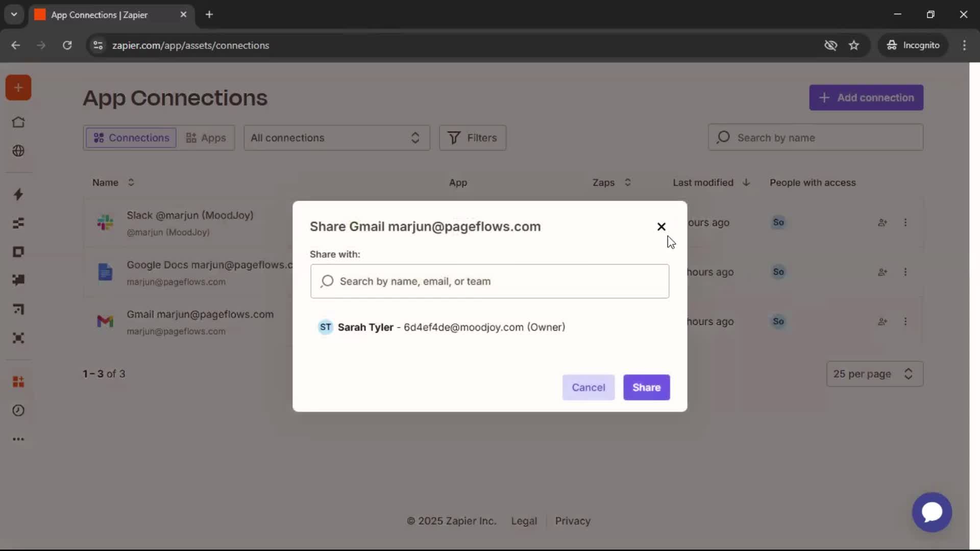Click the Google Docs marjun@pageflows connection name

point(209,265)
